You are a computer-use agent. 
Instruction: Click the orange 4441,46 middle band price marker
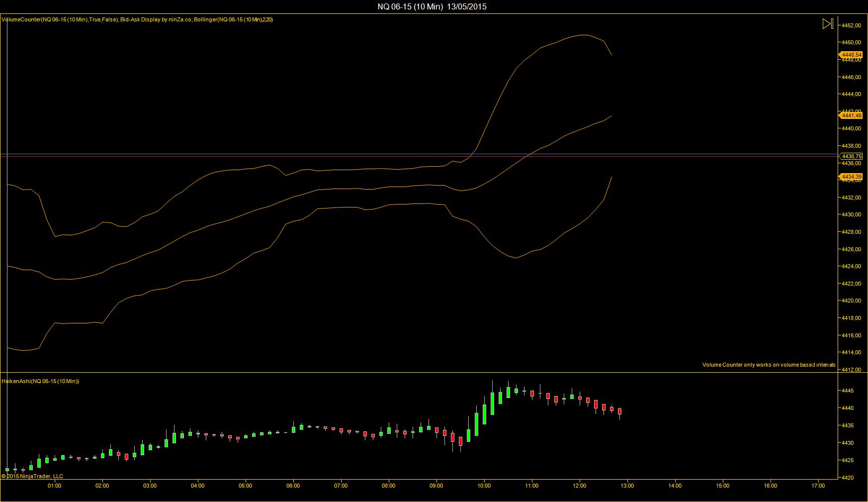pos(851,115)
